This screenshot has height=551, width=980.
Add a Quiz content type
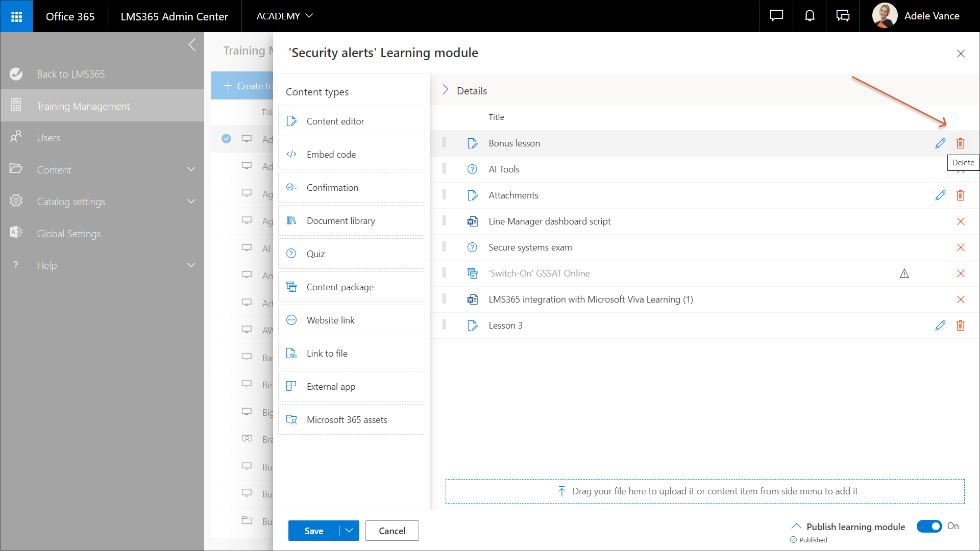(351, 254)
